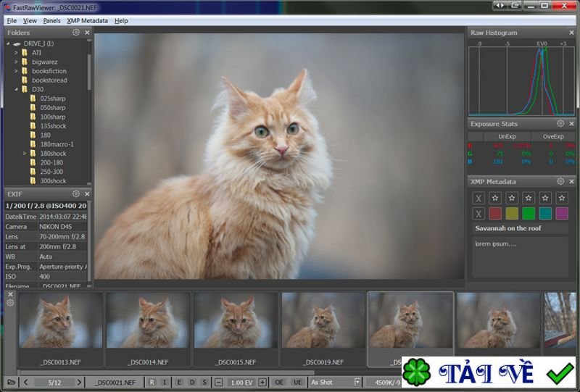The width and height of the screenshot is (580, 392).
Task: Toggle the UE underexposure indicator
Action: [x=297, y=382]
